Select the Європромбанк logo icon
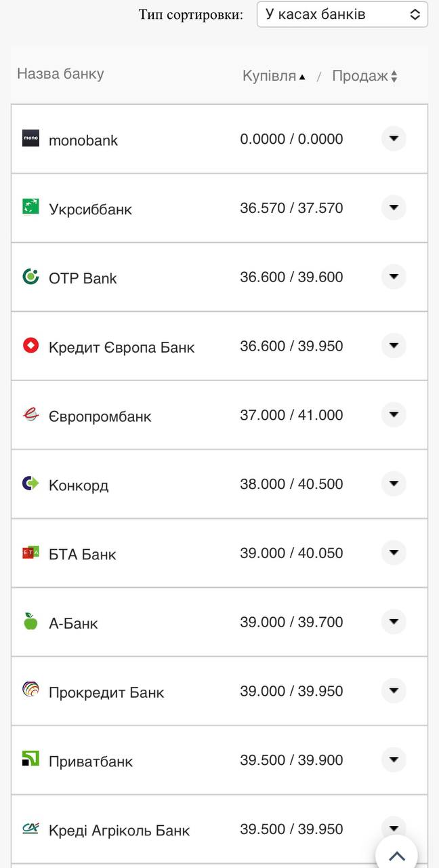The height and width of the screenshot is (868, 439). pos(30,415)
